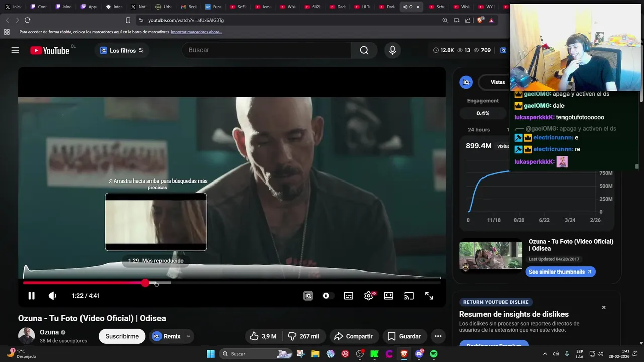
Task: Dislike the video showing 267 mil
Action: pos(303,336)
